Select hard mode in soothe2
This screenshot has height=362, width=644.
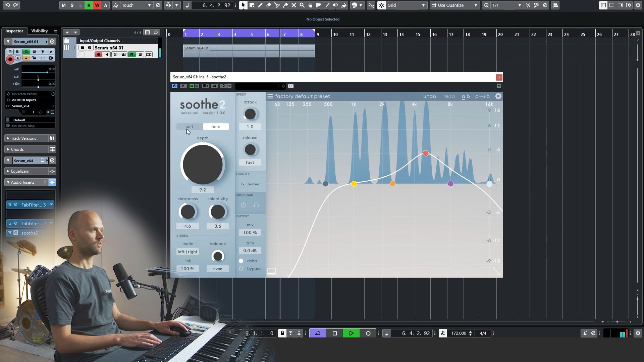tap(216, 127)
